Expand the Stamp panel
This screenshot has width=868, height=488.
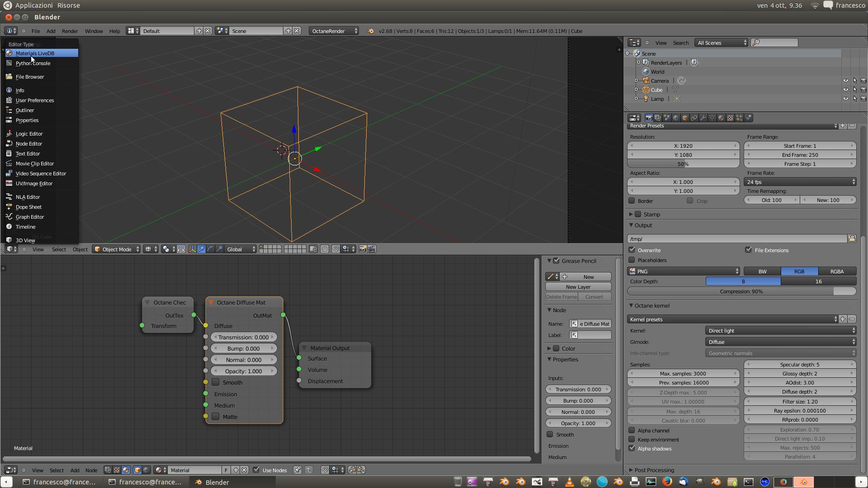[x=631, y=214]
